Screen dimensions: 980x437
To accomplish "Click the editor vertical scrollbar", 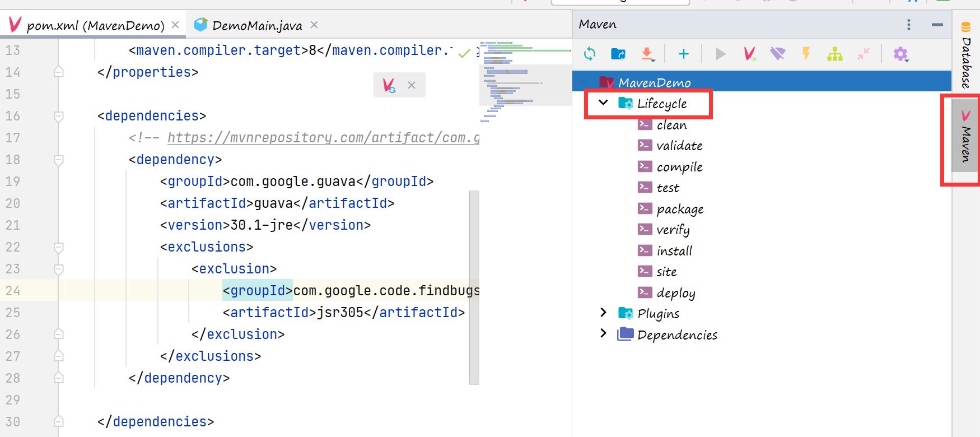I will [x=474, y=287].
